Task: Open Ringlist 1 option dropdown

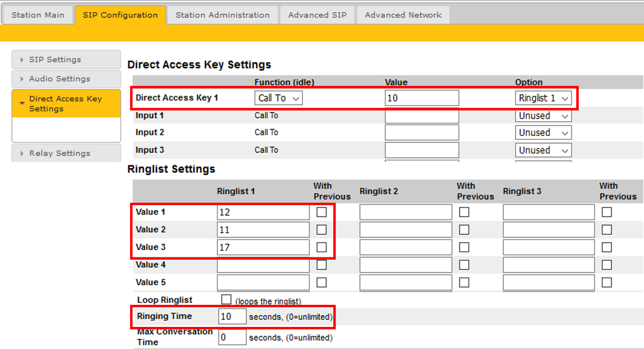Action: point(543,98)
